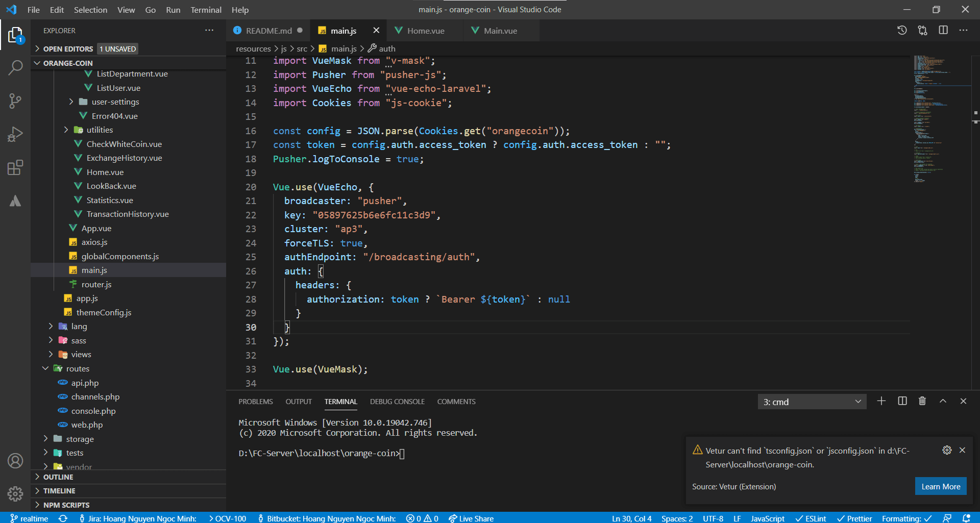Open the Extensions view icon
Screen dimensions: 980x523
[15, 167]
